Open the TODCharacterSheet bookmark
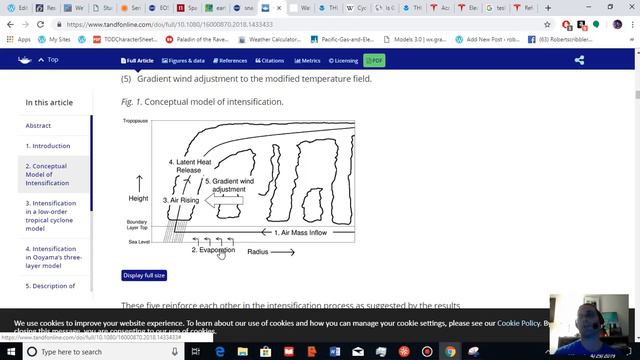640x360 pixels. (x=125, y=40)
